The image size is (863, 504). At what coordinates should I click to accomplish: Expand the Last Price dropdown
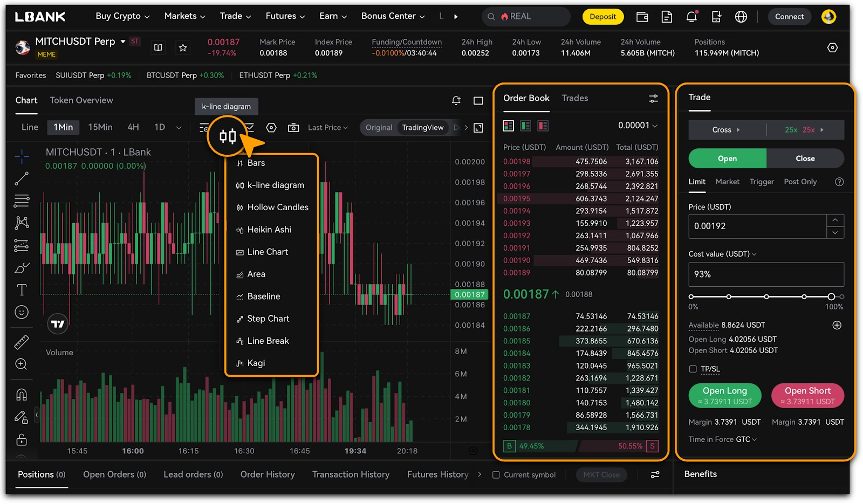327,128
